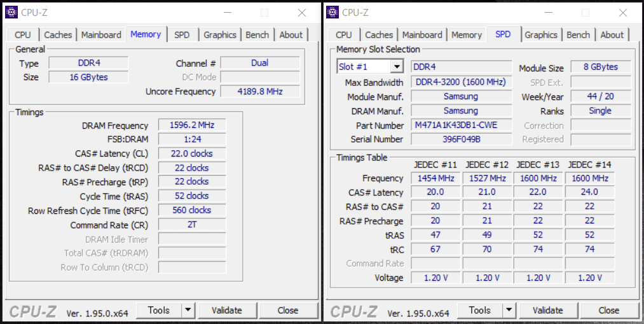644x324 pixels.
Task: Click JEDEC #12 tRAS value 49
Action: pos(488,235)
